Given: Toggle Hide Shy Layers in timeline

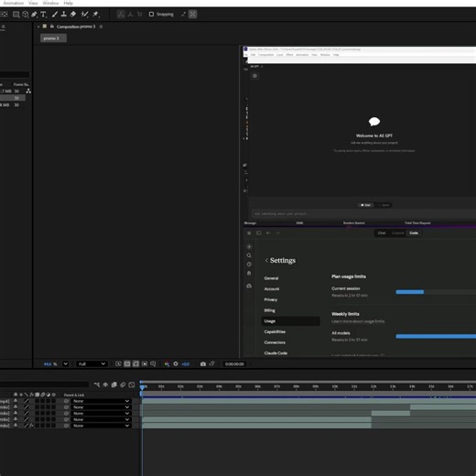Looking at the screenshot, I should [105, 384].
